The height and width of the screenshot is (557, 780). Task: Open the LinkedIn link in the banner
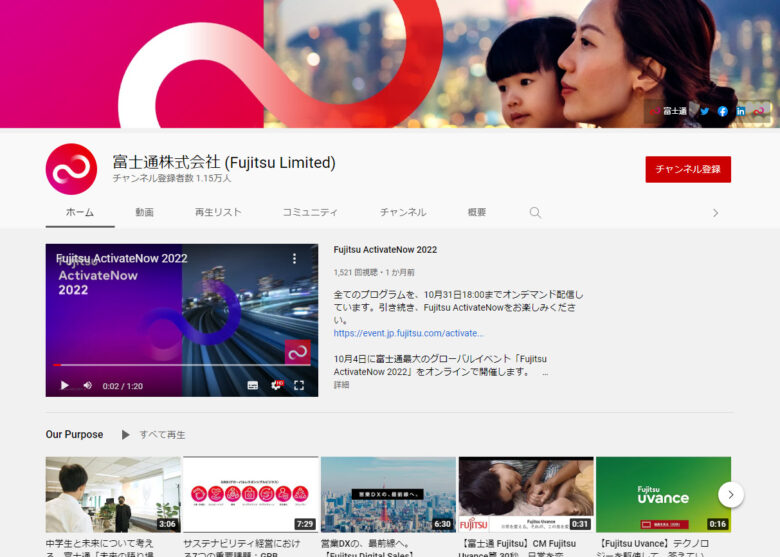coord(741,111)
